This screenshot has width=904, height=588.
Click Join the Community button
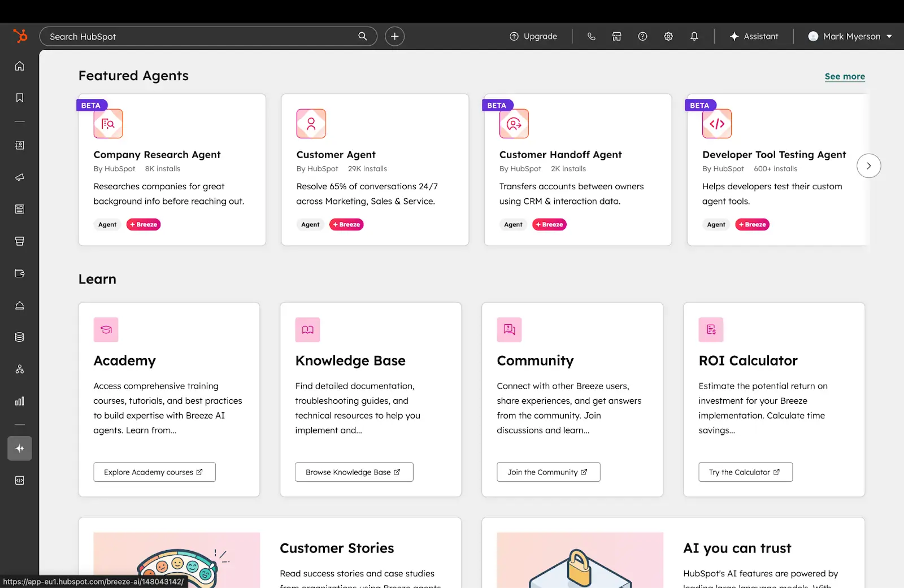pos(549,472)
